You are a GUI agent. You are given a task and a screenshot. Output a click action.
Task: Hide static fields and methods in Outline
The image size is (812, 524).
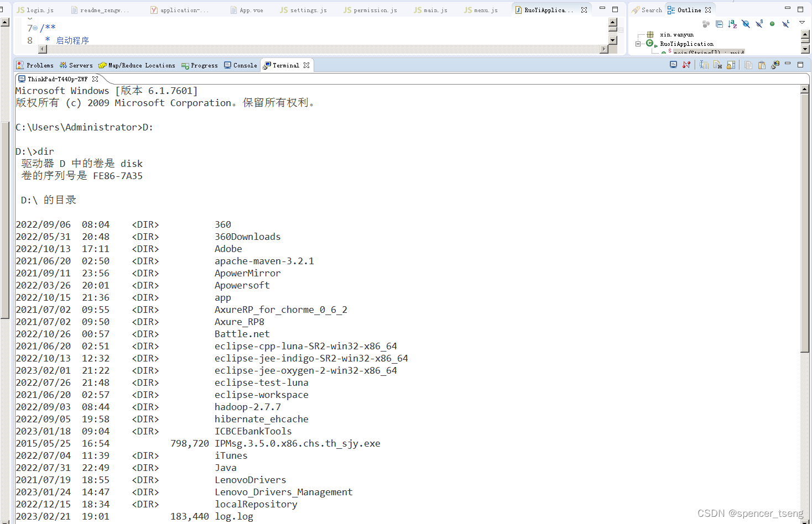(759, 24)
